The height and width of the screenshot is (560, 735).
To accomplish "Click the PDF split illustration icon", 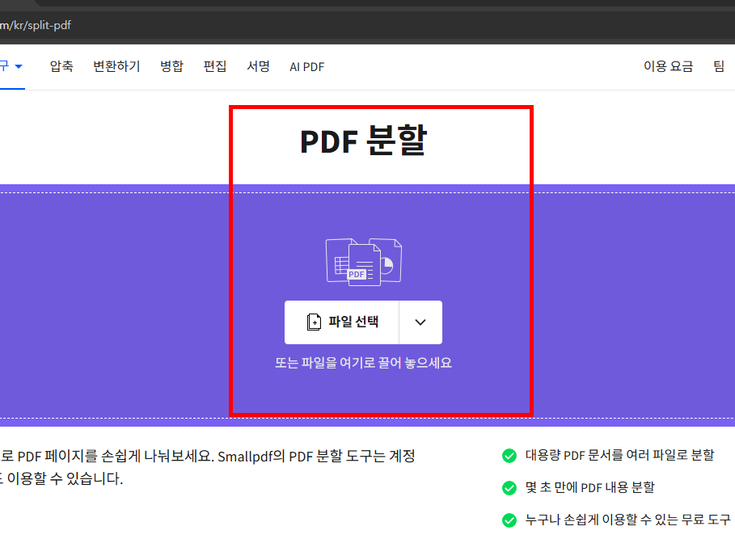I will [x=362, y=261].
